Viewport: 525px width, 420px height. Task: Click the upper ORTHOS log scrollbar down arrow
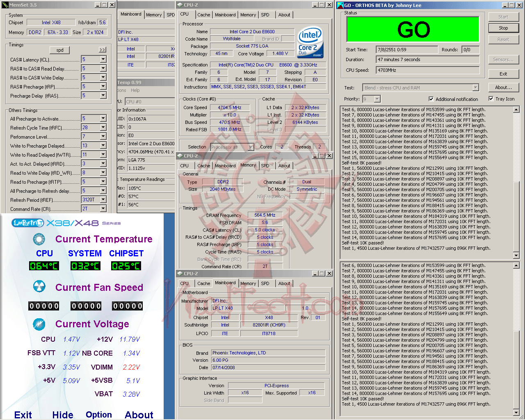point(516,255)
